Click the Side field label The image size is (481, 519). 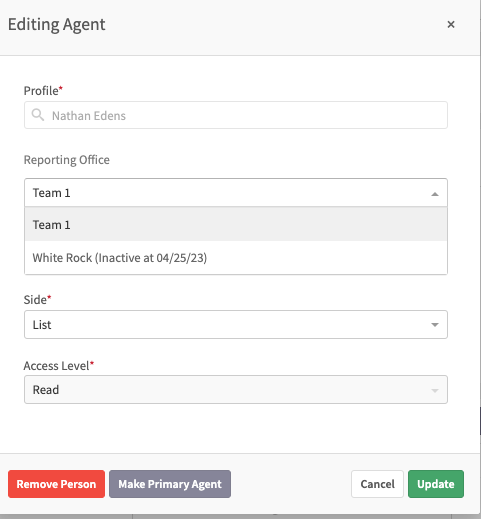(x=37, y=300)
